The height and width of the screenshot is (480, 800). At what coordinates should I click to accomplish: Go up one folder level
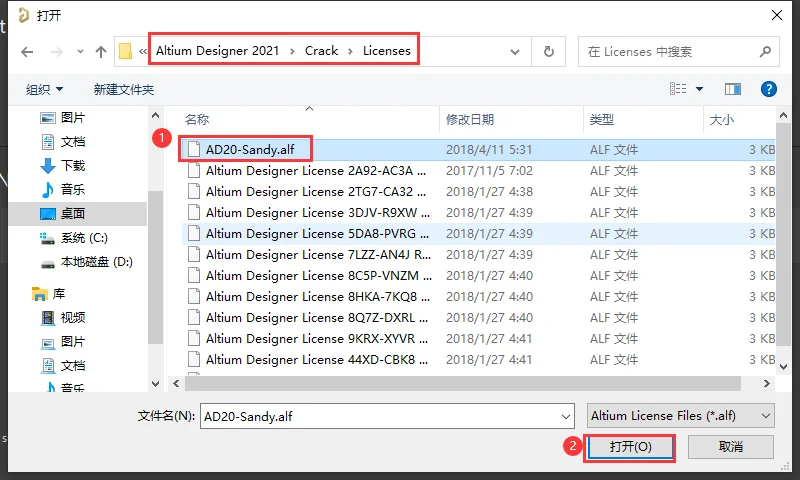101,52
